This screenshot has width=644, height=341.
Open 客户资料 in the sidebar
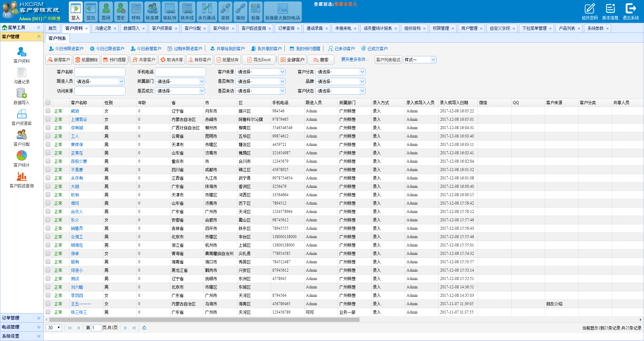[22, 55]
